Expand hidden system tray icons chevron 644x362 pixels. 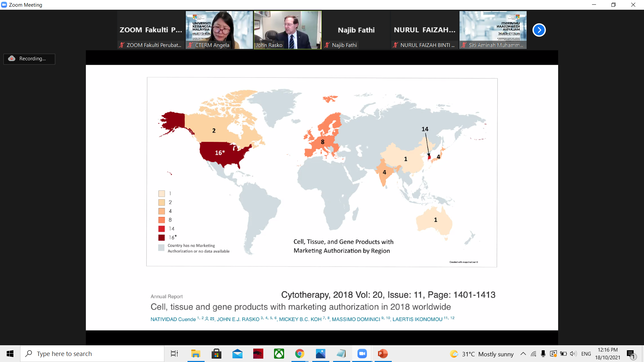pyautogui.click(x=523, y=354)
